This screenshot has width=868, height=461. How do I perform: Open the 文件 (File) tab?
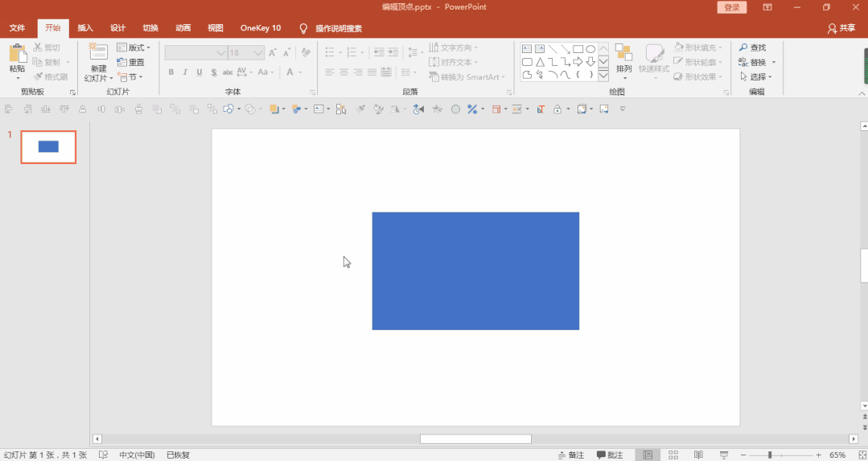17,28
